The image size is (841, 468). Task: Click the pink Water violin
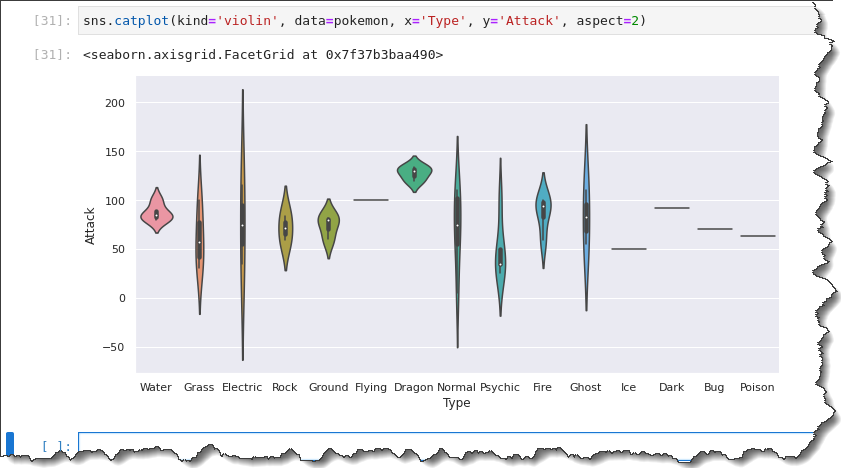157,211
